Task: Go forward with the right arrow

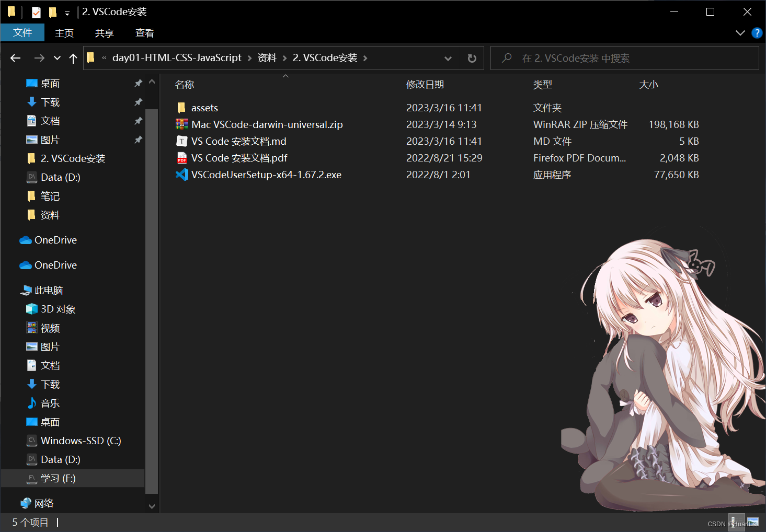Action: click(39, 58)
